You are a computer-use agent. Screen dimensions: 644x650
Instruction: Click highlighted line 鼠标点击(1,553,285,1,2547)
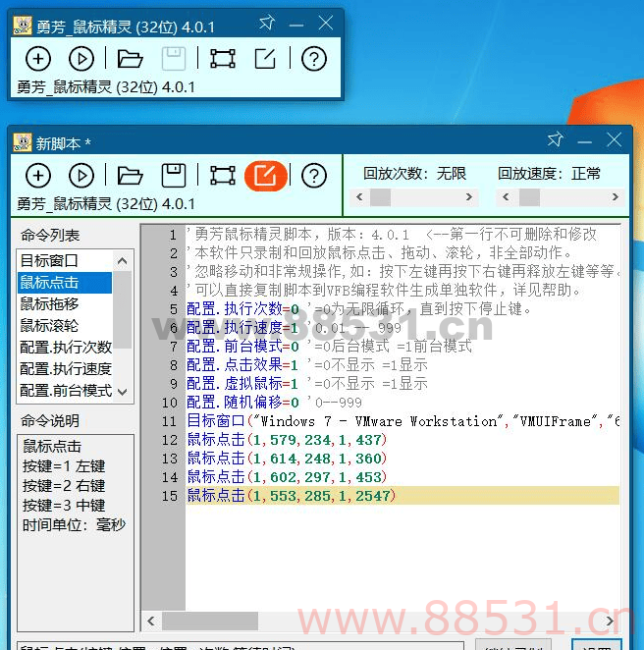[x=402, y=496]
